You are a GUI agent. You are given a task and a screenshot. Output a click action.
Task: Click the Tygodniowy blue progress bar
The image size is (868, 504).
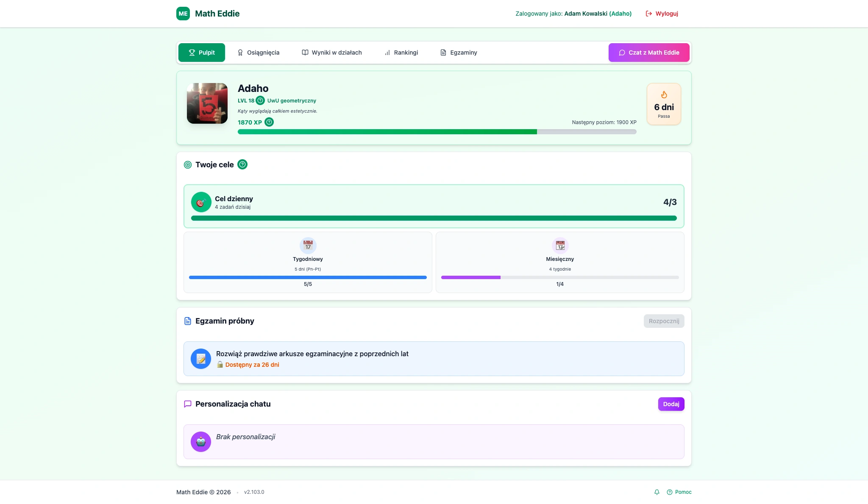coord(308,277)
